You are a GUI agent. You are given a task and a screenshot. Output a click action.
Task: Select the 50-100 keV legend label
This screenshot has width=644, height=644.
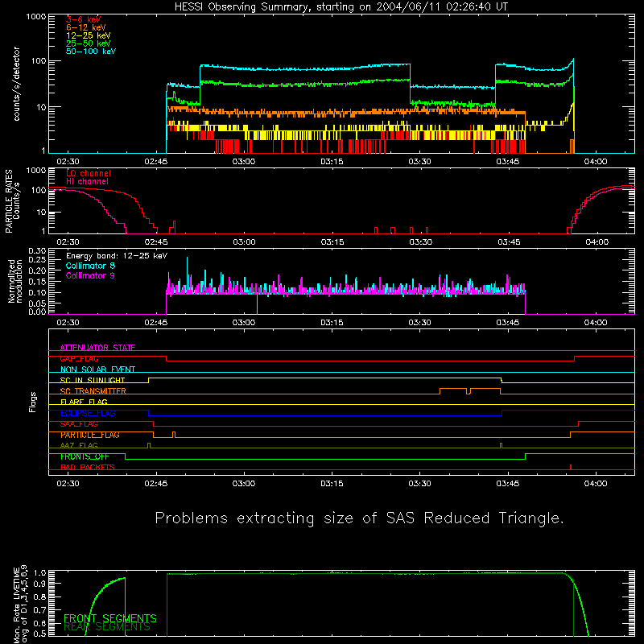(91, 52)
